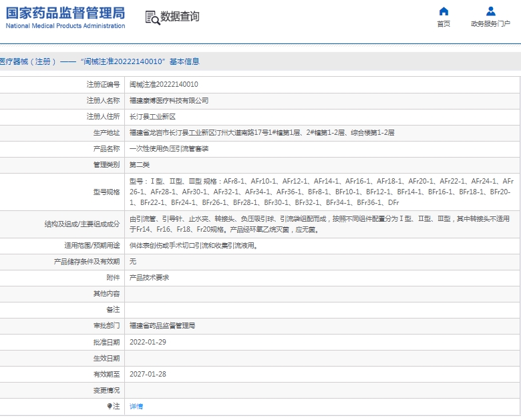Select product name 一次性使用负压引流管套装

click(169, 148)
